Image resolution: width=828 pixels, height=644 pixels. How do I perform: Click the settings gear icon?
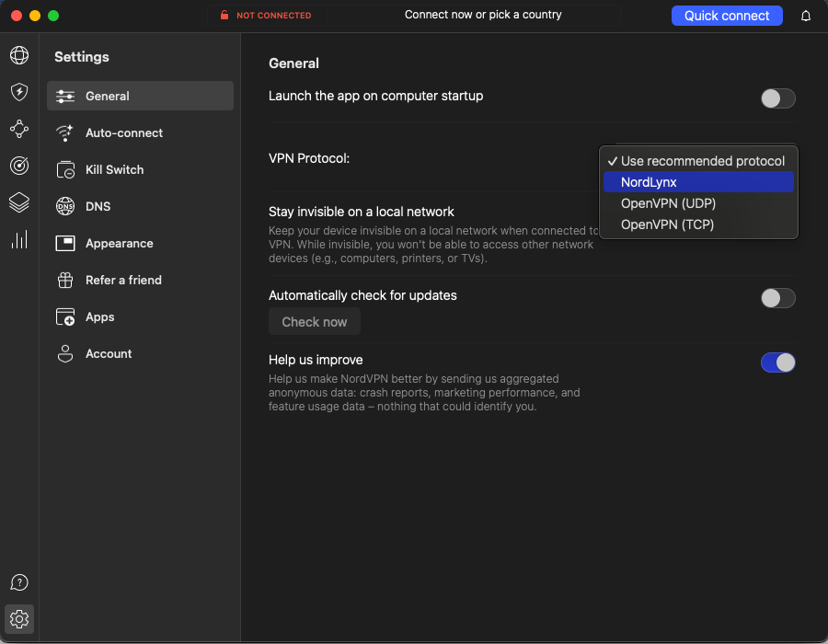click(19, 619)
